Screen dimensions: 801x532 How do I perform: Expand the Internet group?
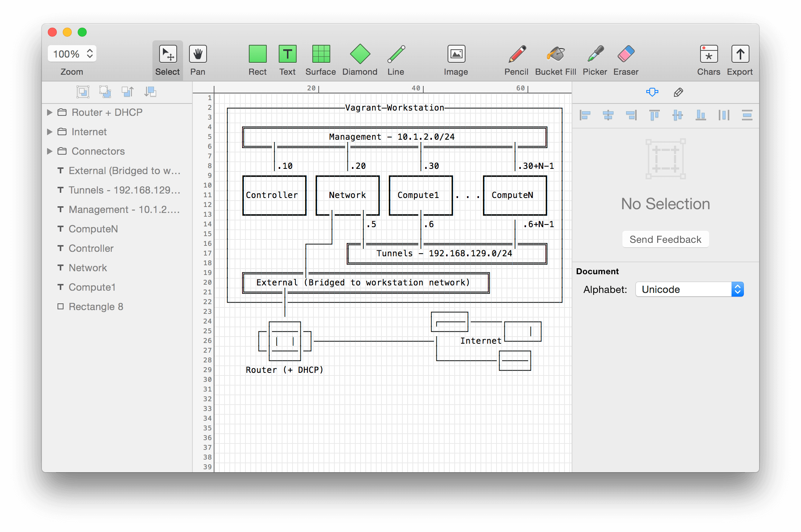pos(50,132)
